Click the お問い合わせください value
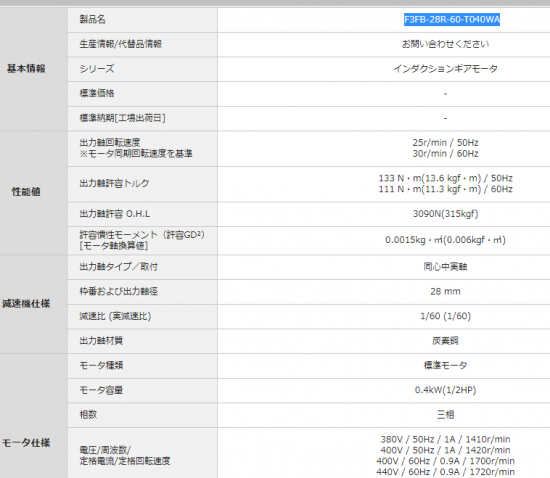 pyautogui.click(x=445, y=44)
